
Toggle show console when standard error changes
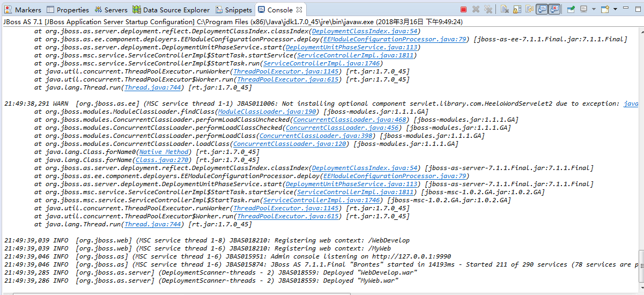(x=554, y=9)
